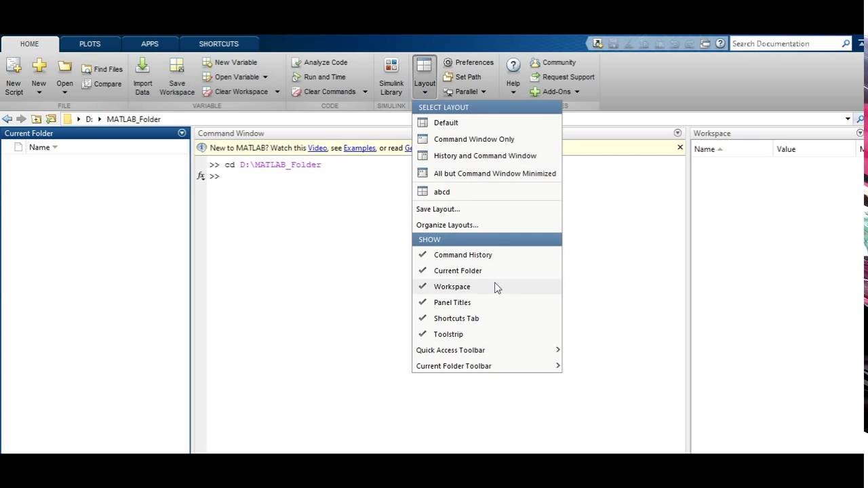Toggle Shortcuts Tab visibility

(487, 319)
